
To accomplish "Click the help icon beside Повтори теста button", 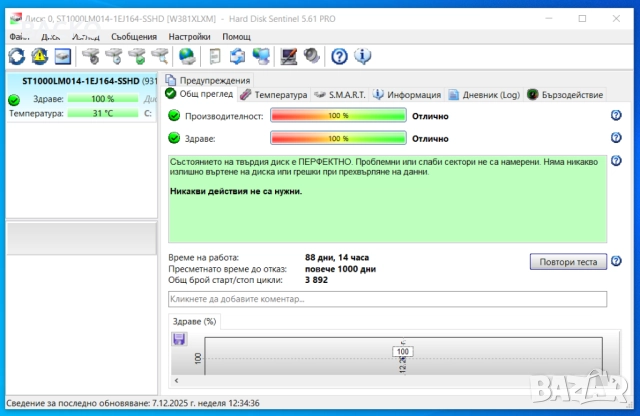I will (x=616, y=262).
